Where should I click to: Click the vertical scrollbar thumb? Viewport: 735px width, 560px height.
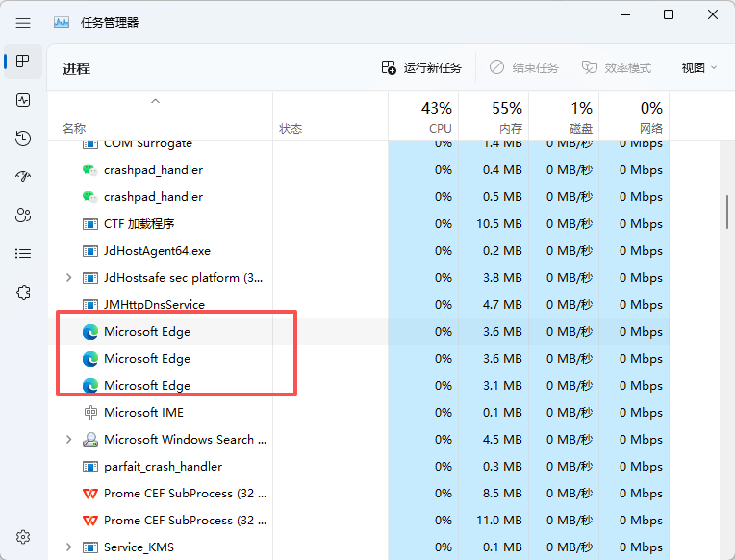pyautogui.click(x=727, y=213)
